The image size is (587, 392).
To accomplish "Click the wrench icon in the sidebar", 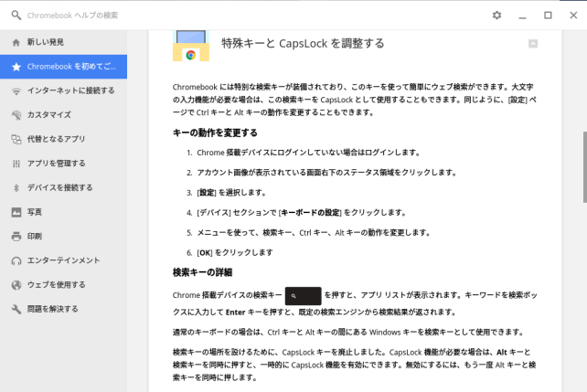I will click(x=16, y=310).
